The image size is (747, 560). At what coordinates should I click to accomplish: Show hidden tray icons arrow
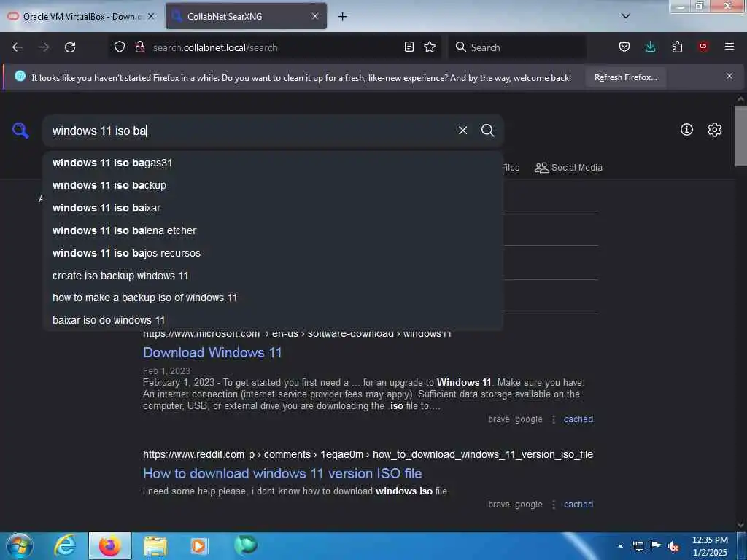620,546
